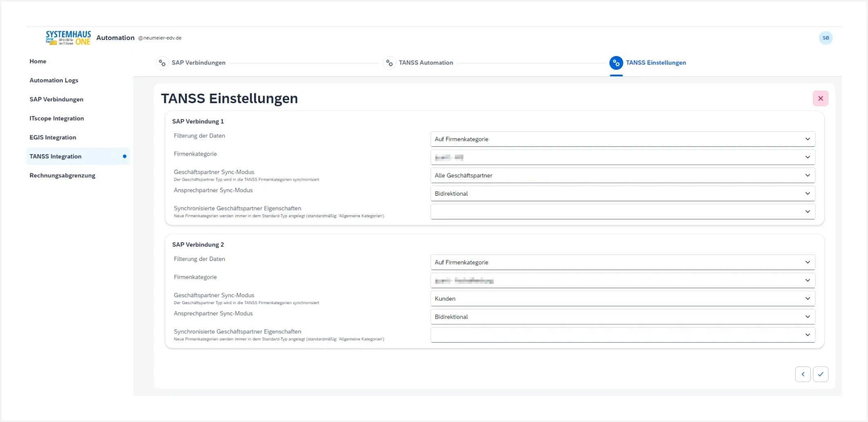Click the TANSS Einstellungen active step icon
The image size is (868, 422).
(616, 63)
